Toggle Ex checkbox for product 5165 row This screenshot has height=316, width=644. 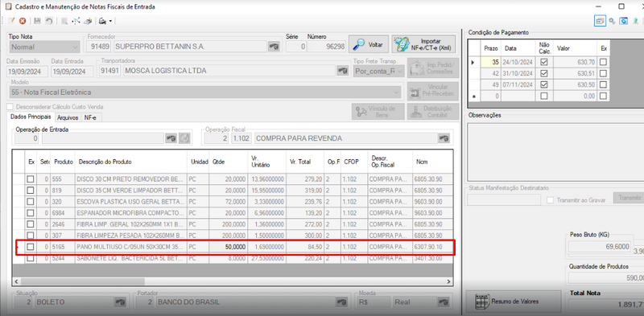pyautogui.click(x=31, y=247)
